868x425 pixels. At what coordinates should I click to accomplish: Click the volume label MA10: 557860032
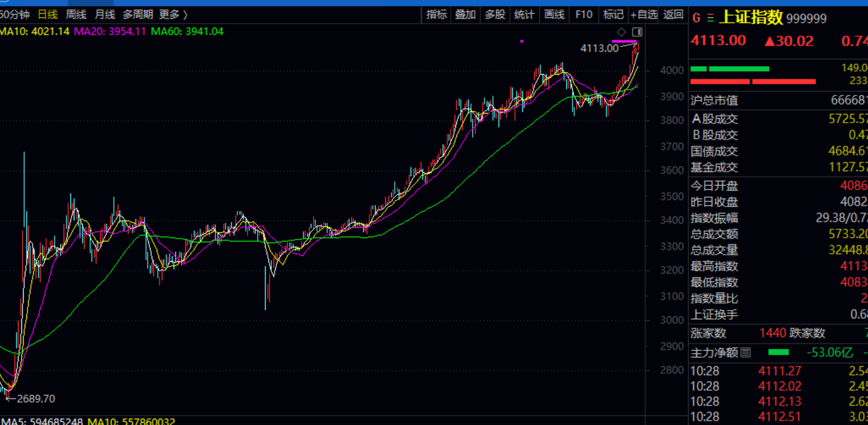click(x=131, y=421)
